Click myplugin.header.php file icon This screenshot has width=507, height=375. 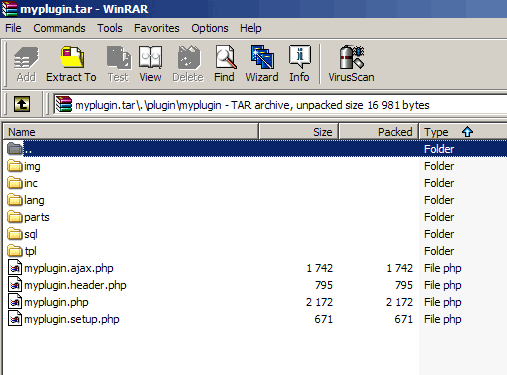15,285
